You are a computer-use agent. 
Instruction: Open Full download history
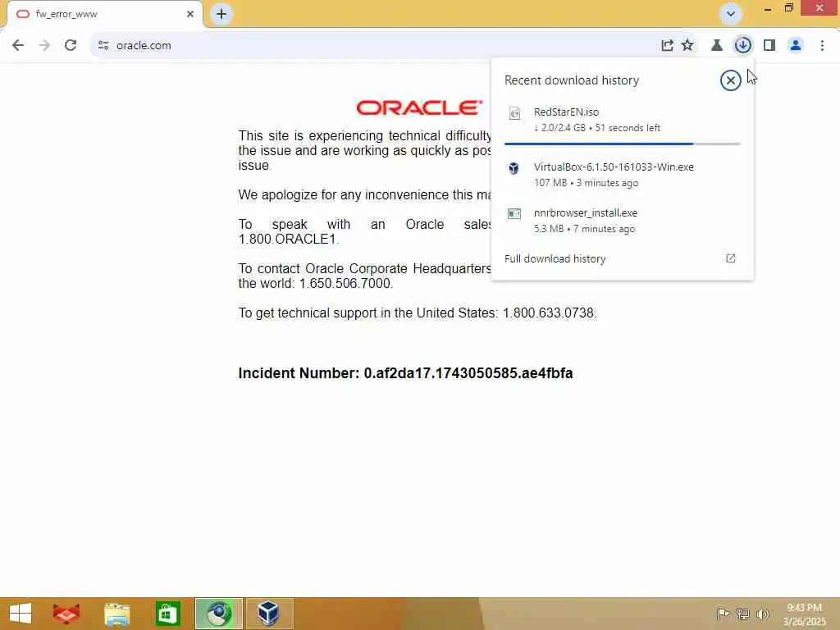click(622, 258)
